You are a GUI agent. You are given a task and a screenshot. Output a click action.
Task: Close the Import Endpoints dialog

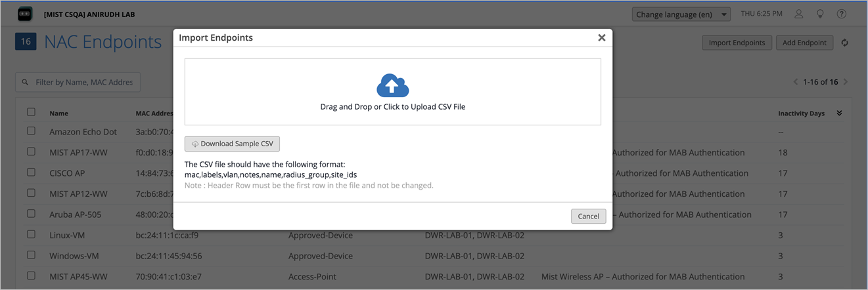601,38
